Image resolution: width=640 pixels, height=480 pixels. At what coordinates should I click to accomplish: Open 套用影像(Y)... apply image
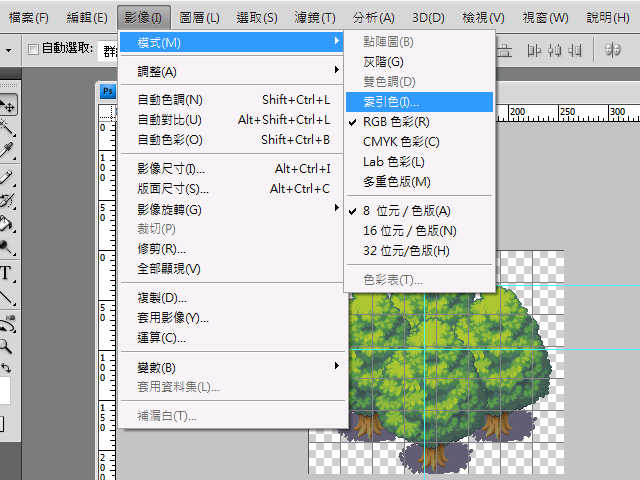(232, 318)
